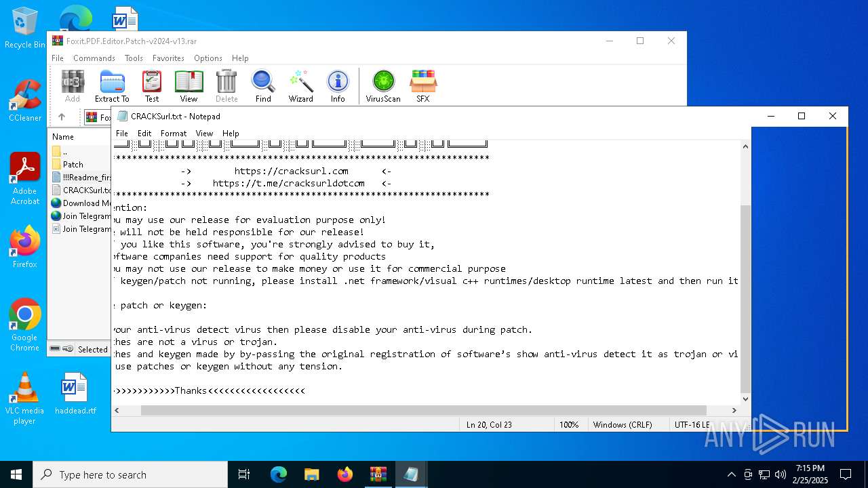The width and height of the screenshot is (868, 488).
Task: Click Notepad icon in taskbar
Action: (x=411, y=474)
